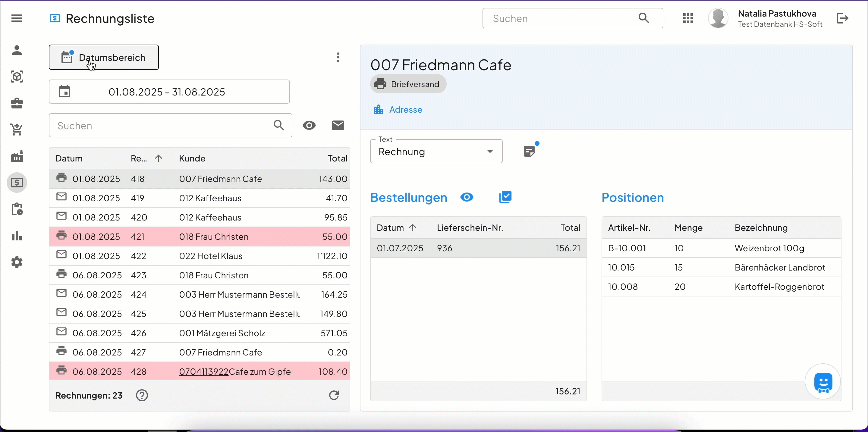
Task: Select the invoices sidebar icon
Action: tap(17, 183)
